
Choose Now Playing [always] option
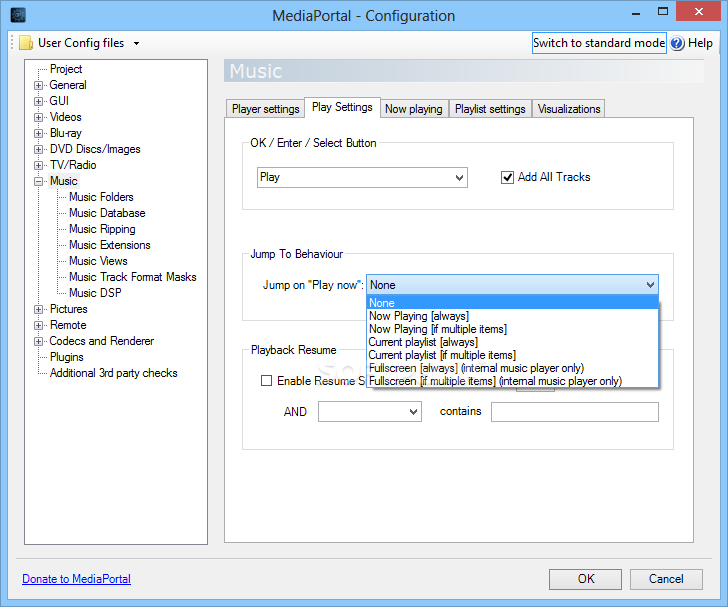(512, 316)
